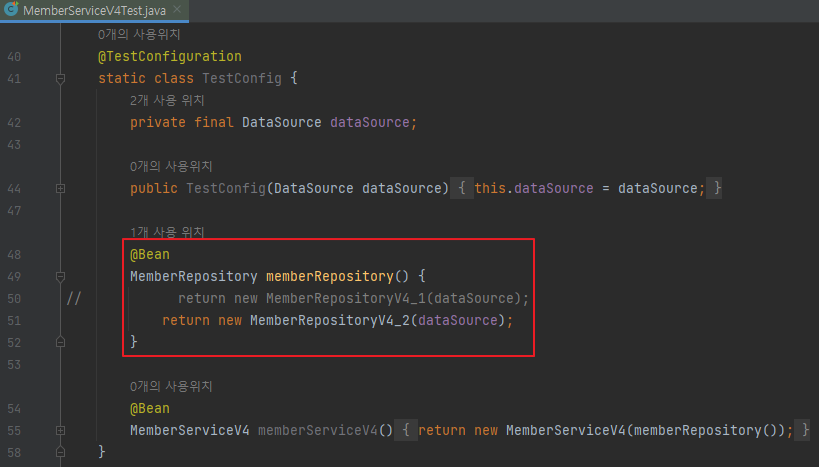The image size is (819, 467).
Task: Click line number 53 in gutter
Action: tap(14, 365)
